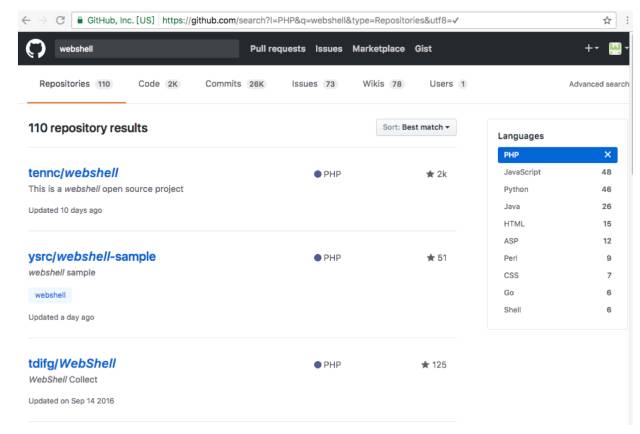Click the "WebShell Collect" description
The image size is (640, 434).
pos(63,379)
